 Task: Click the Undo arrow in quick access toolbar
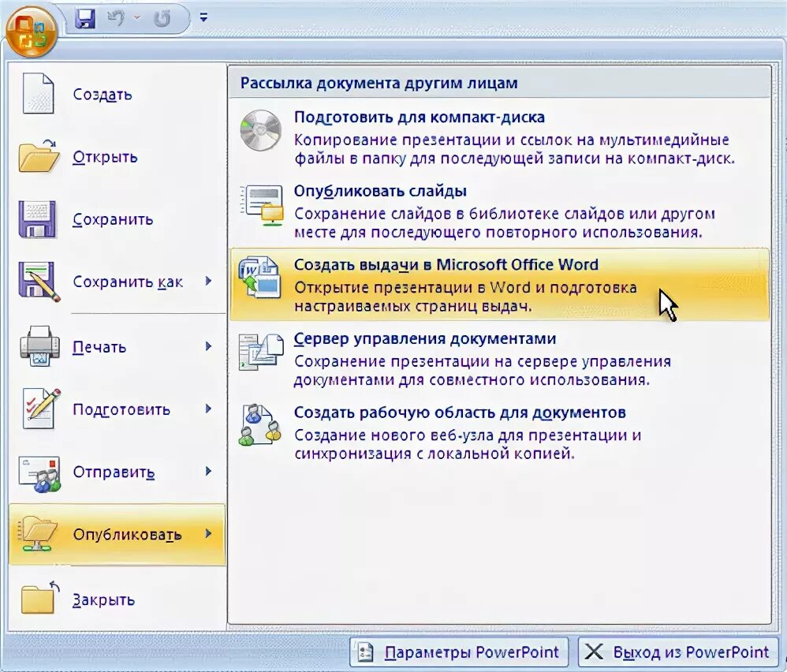click(116, 19)
